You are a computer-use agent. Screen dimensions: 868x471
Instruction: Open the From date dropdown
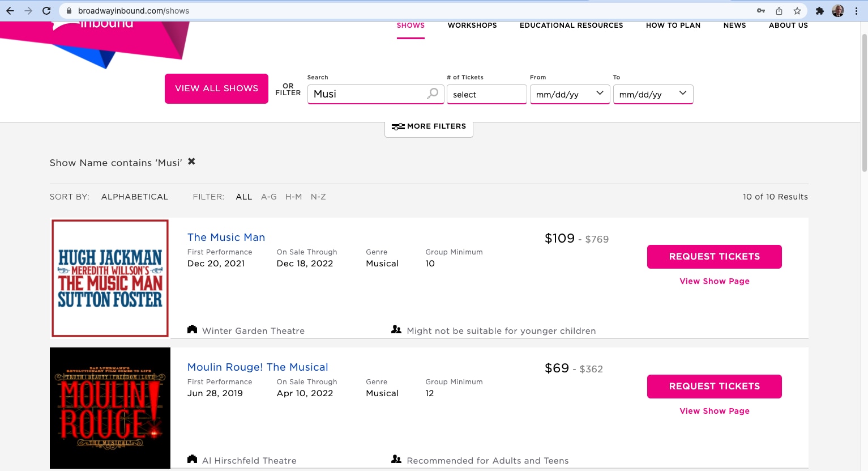570,94
